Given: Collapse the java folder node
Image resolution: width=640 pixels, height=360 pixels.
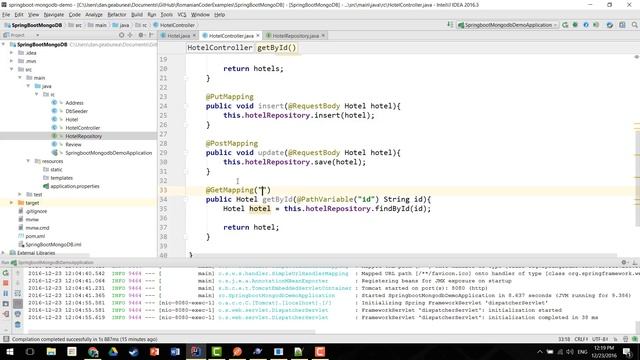Looking at the screenshot, I should (28, 86).
